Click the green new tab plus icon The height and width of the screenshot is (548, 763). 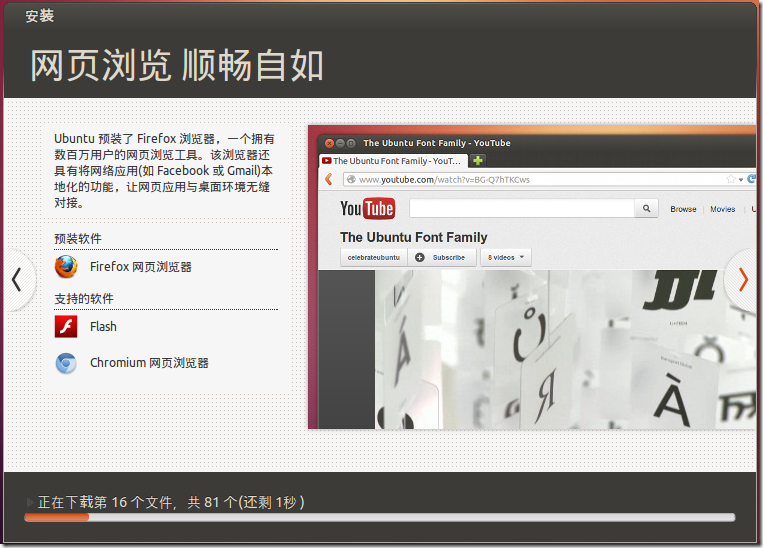478,160
